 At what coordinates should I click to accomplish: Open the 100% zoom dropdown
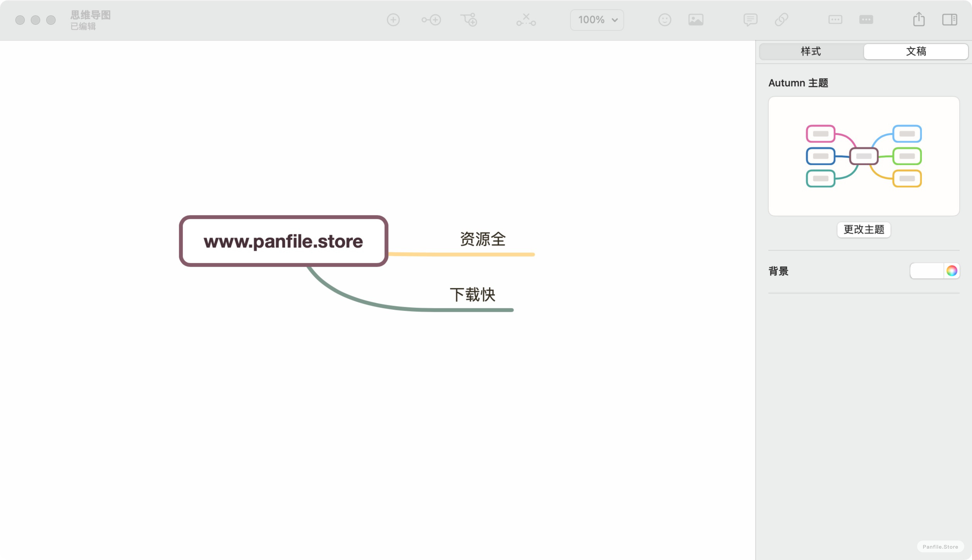coord(597,20)
